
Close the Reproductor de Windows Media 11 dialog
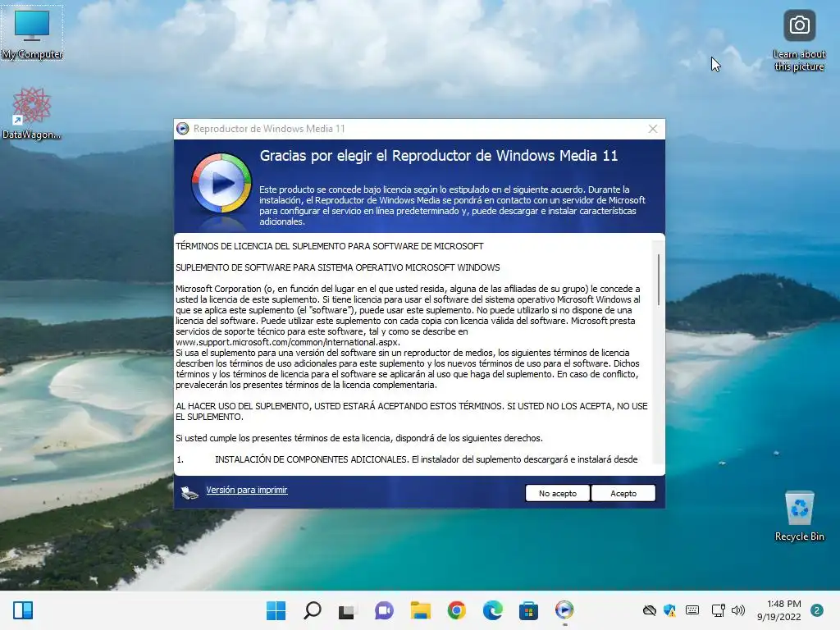[x=652, y=129]
